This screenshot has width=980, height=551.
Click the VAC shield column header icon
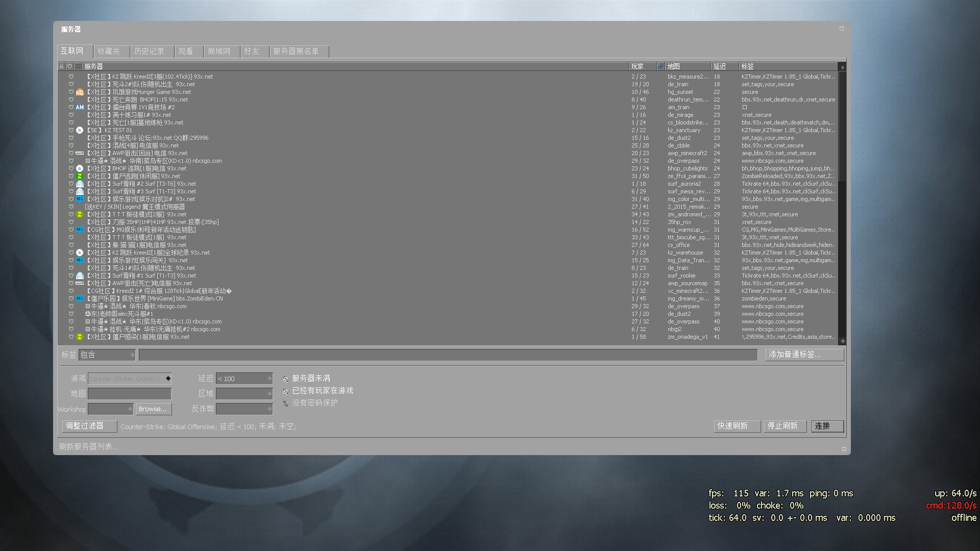coord(70,66)
